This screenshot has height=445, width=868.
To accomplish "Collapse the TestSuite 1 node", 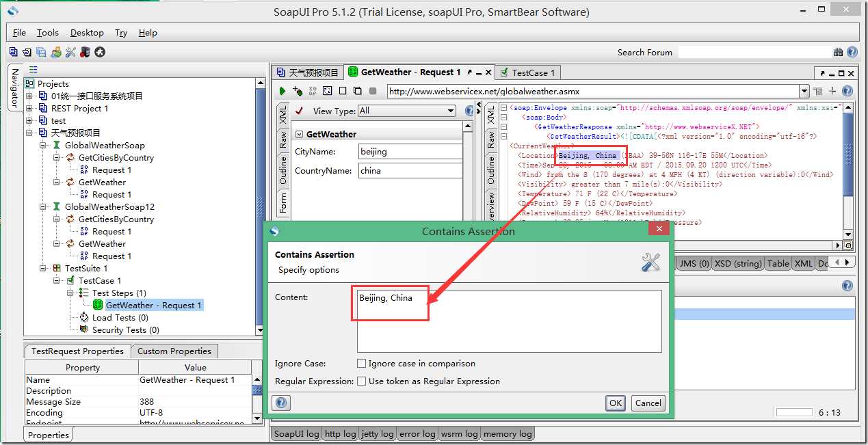I will 43,269.
